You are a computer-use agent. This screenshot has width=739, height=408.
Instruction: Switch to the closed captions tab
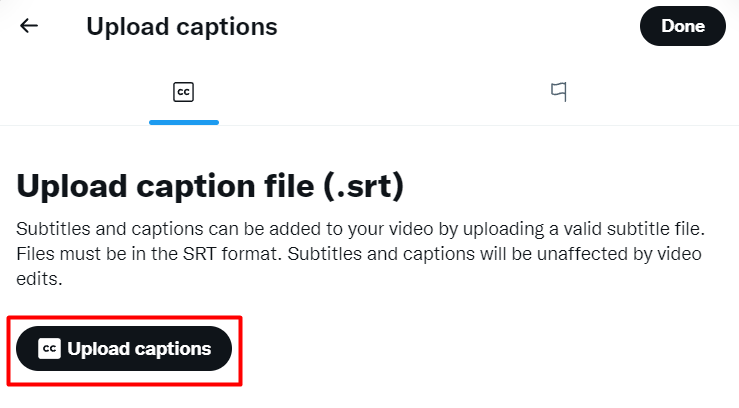(183, 92)
